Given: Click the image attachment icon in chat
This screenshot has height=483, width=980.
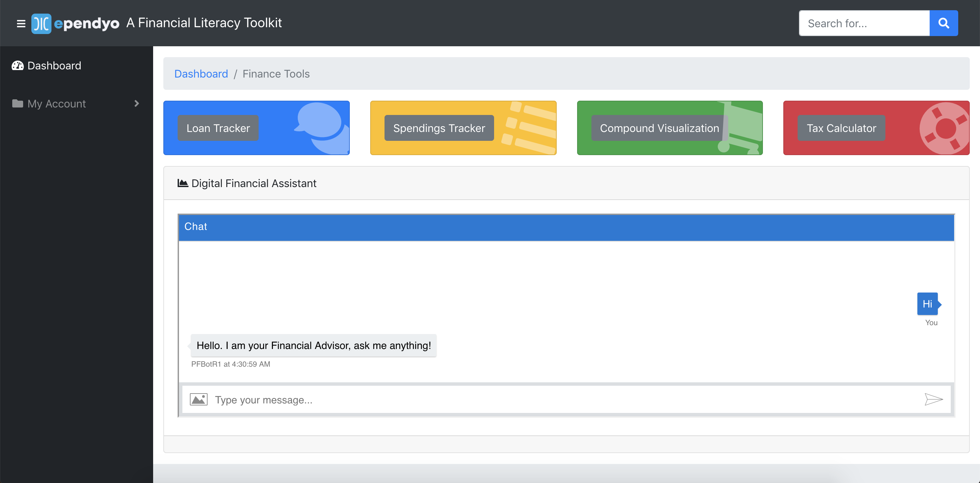Looking at the screenshot, I should click(x=199, y=400).
